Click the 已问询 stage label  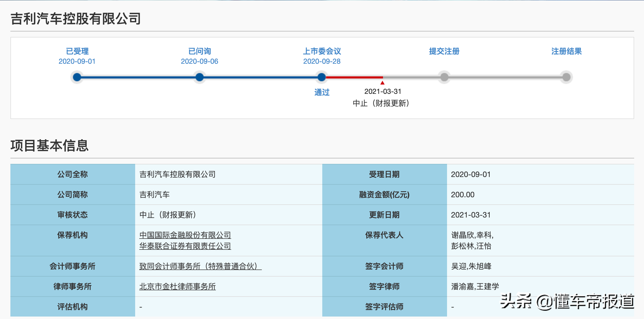tap(200, 51)
